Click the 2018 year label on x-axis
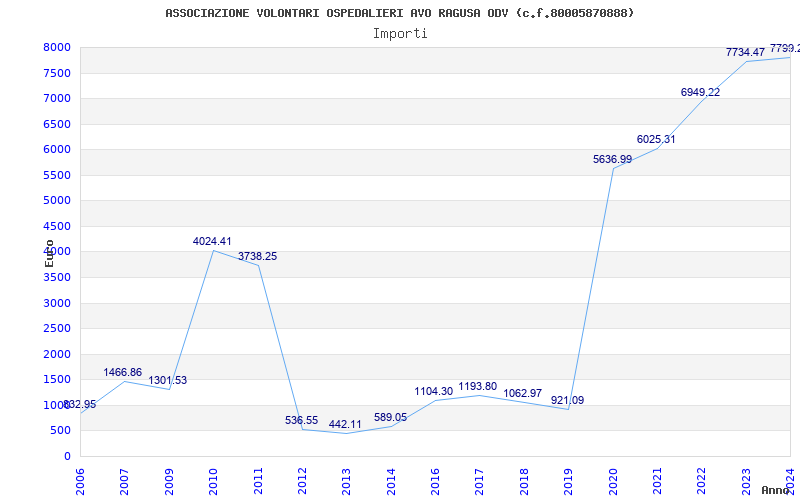This screenshot has width=800, height=500. pyautogui.click(x=524, y=482)
